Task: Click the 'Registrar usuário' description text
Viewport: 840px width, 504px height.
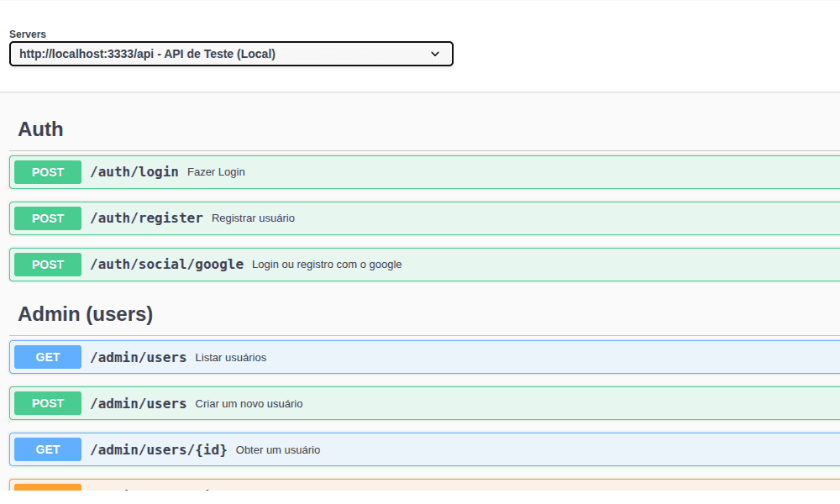Action: 253,218
